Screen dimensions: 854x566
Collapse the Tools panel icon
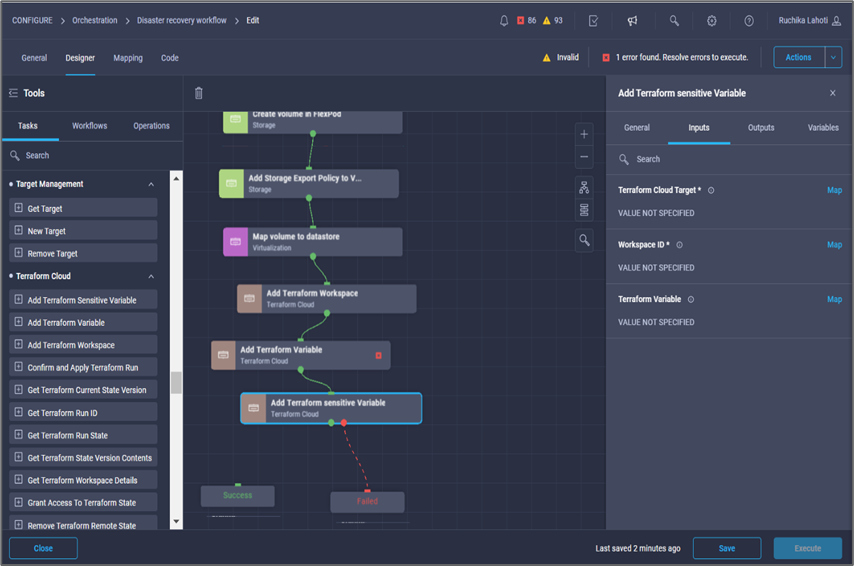coord(13,93)
